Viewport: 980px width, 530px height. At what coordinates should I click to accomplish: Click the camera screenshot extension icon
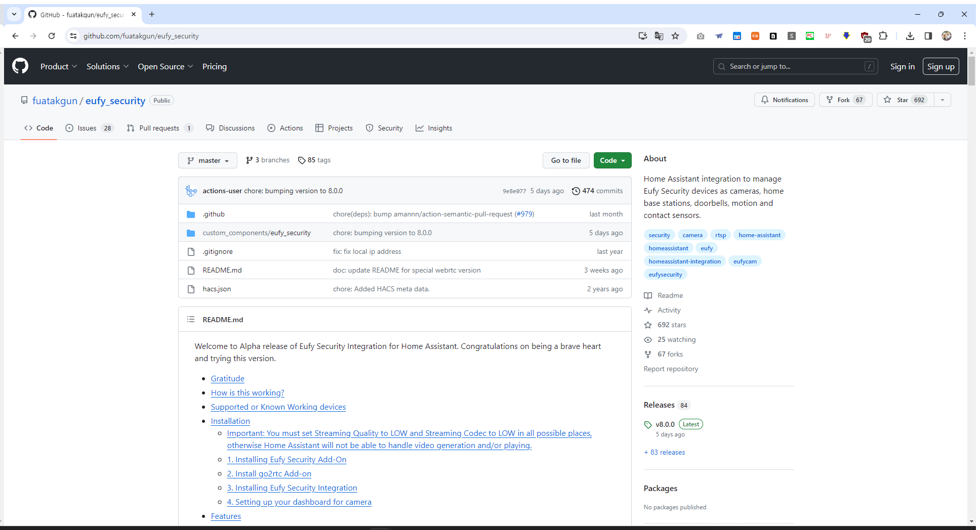(701, 36)
